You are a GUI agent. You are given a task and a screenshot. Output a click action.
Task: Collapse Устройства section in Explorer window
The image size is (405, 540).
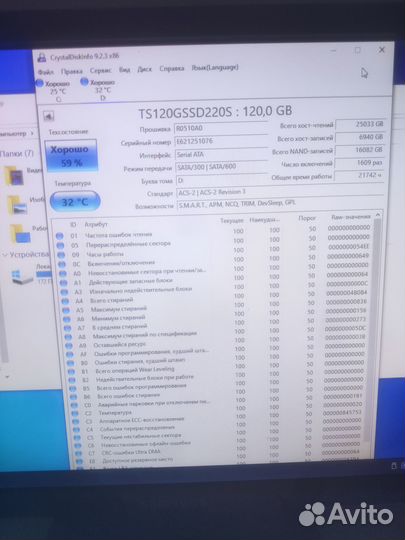pos(5,255)
